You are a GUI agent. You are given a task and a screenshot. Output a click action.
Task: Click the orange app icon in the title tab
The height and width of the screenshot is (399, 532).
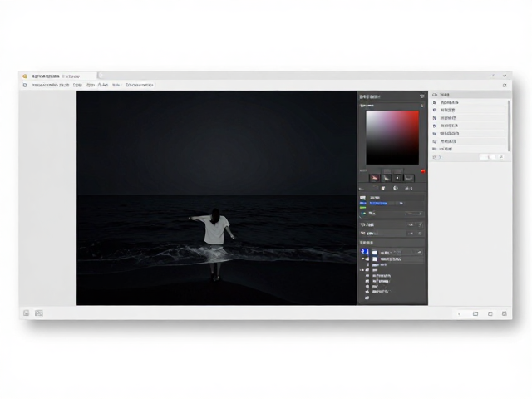[25, 76]
